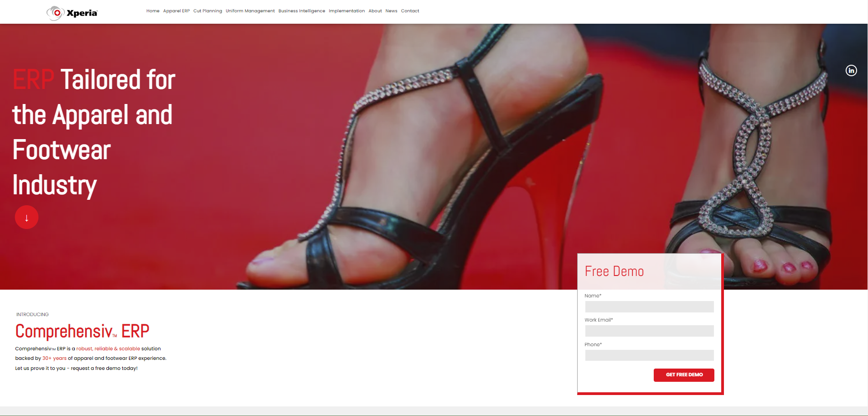The image size is (868, 416).
Task: Click the Xperia logo
Action: pos(72,13)
